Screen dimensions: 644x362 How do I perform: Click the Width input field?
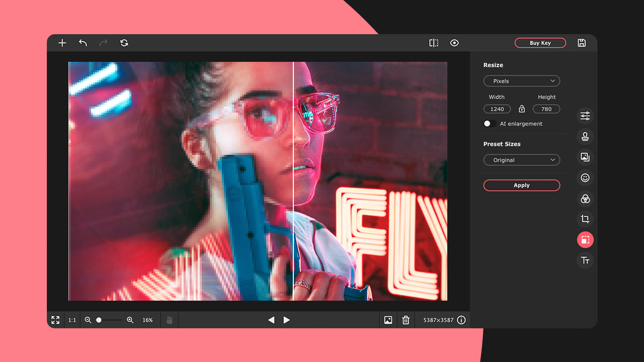497,109
